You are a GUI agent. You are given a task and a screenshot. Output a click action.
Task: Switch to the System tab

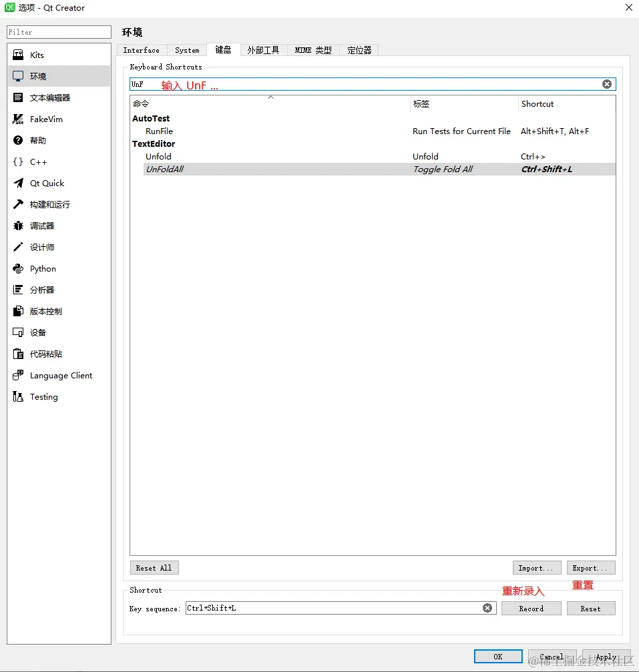(x=187, y=50)
